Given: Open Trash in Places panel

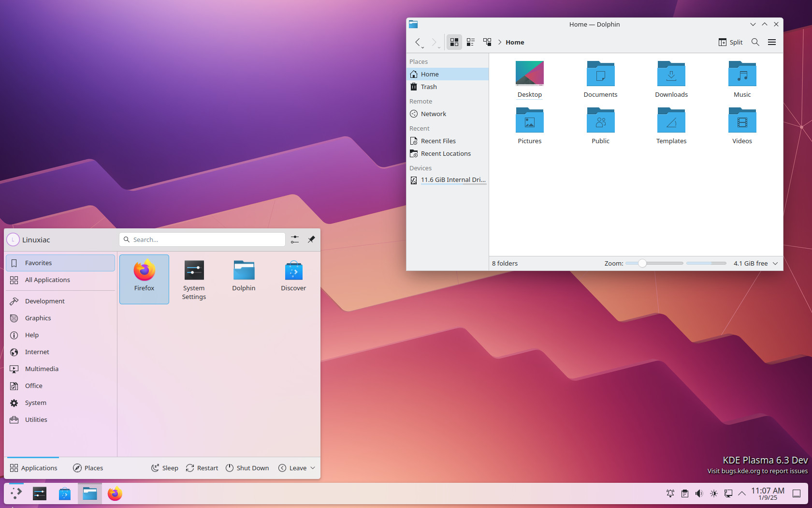Looking at the screenshot, I should (x=448, y=87).
